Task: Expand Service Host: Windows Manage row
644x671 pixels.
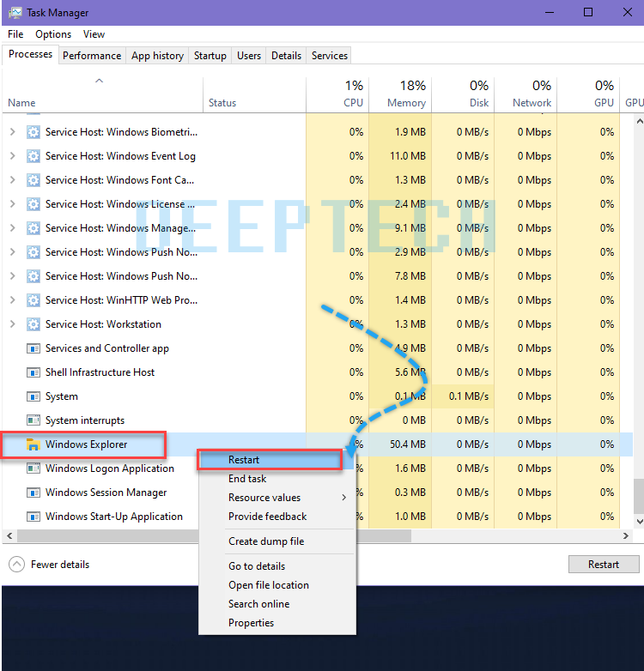Action: pyautogui.click(x=12, y=227)
